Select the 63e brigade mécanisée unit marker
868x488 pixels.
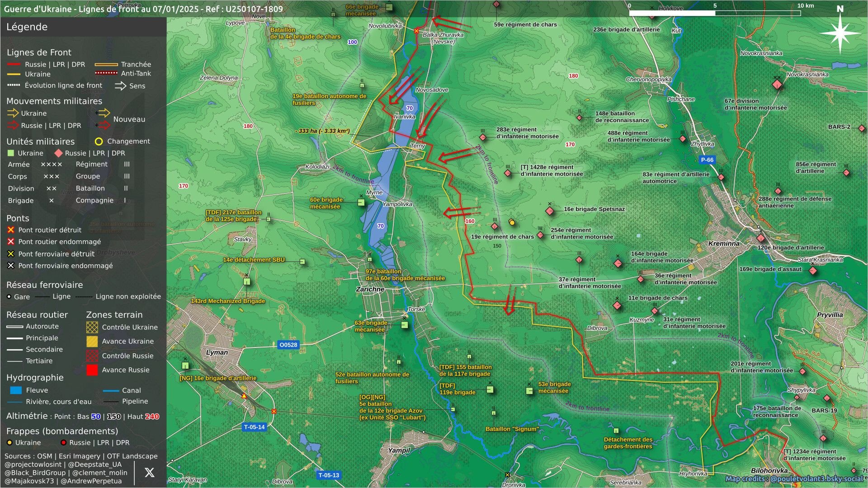(x=404, y=324)
